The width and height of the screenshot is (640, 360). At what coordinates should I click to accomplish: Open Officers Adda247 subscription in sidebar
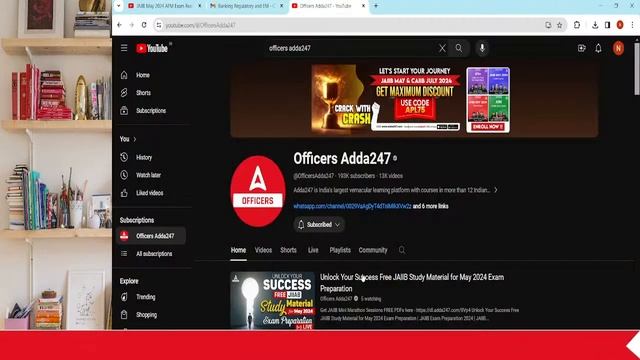click(x=152, y=236)
